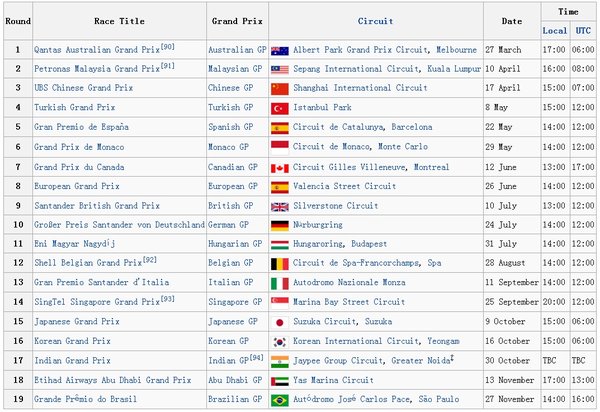Click the Chinese flag icon

[x=280, y=88]
